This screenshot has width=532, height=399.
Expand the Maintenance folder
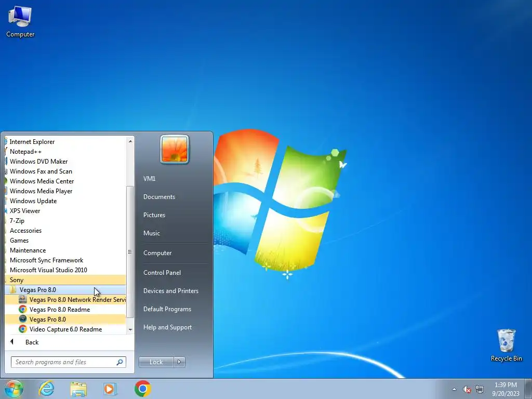click(x=65, y=250)
